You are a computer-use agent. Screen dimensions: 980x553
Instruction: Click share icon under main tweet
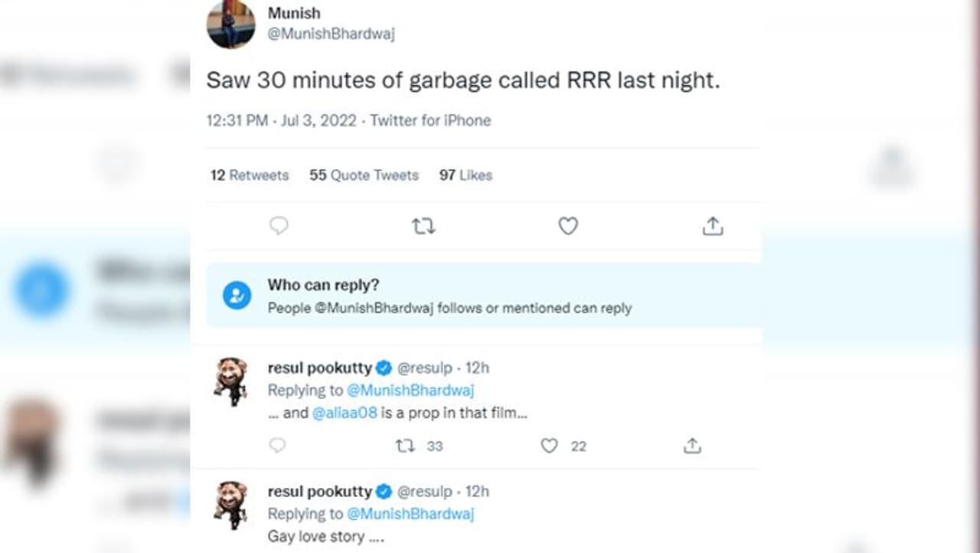pyautogui.click(x=712, y=226)
